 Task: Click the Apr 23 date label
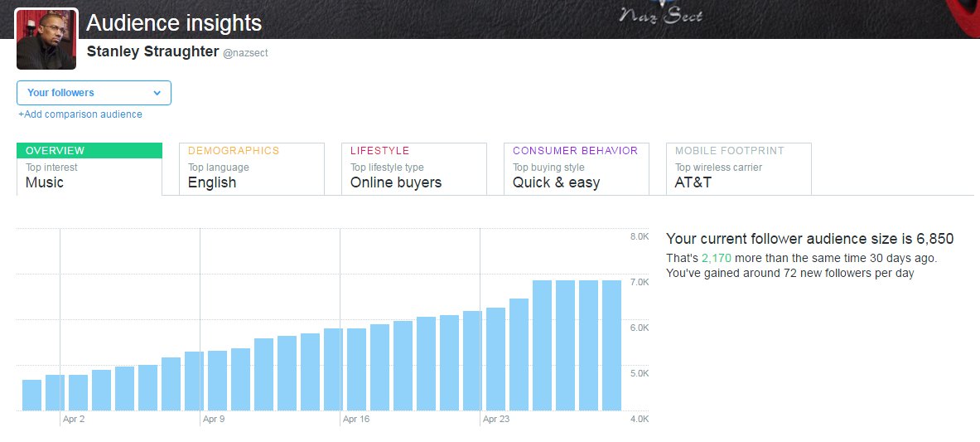496,420
